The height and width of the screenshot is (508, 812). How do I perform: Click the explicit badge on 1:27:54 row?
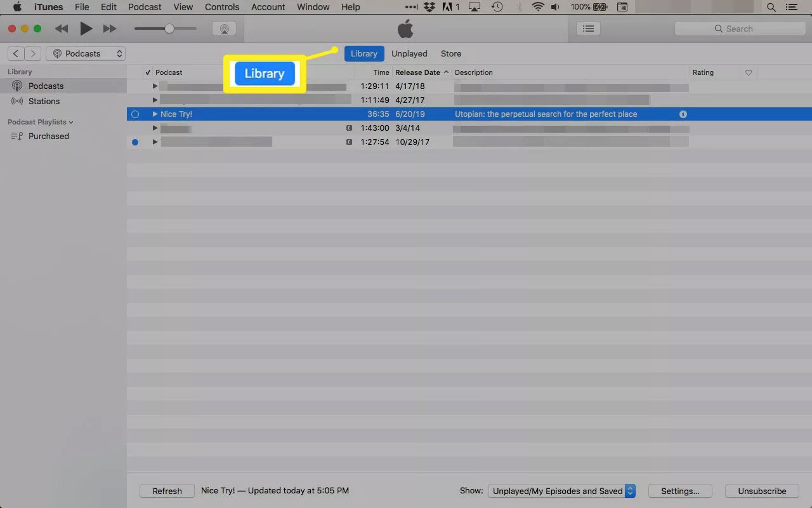pos(349,142)
